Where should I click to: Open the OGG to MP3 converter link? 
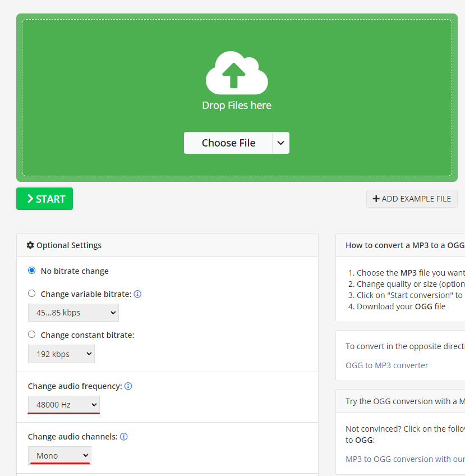[x=386, y=365]
